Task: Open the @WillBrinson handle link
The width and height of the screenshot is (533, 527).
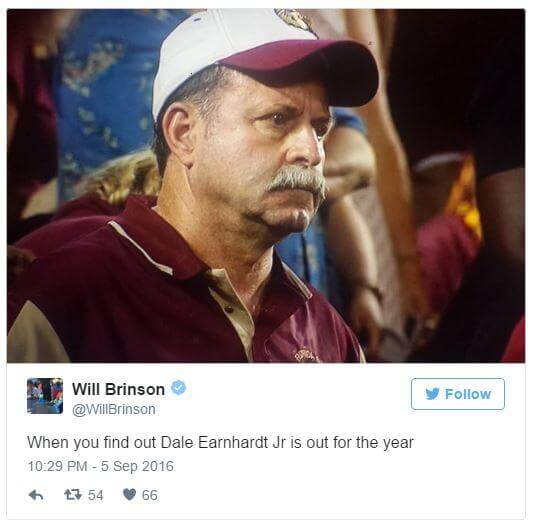Action: (x=114, y=409)
